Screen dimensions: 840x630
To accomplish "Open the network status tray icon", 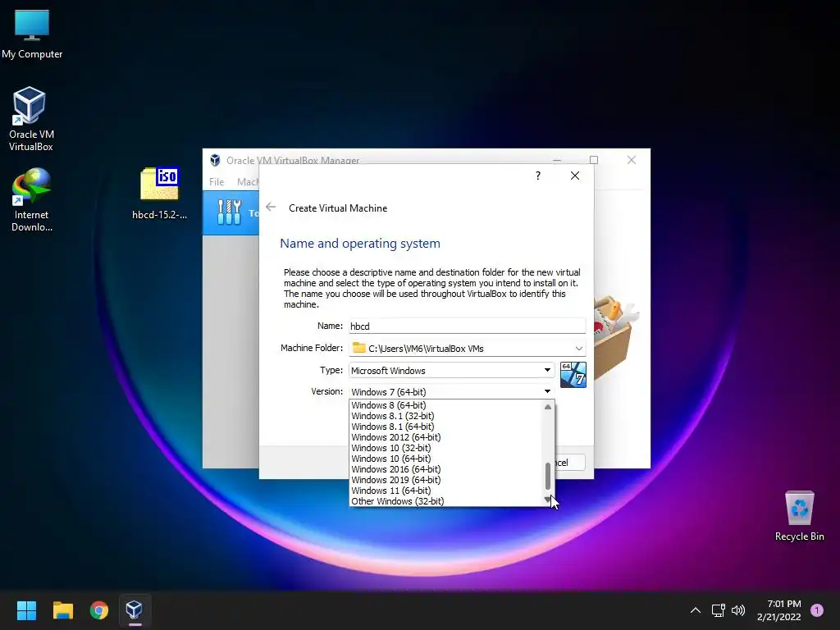I will pyautogui.click(x=718, y=610).
